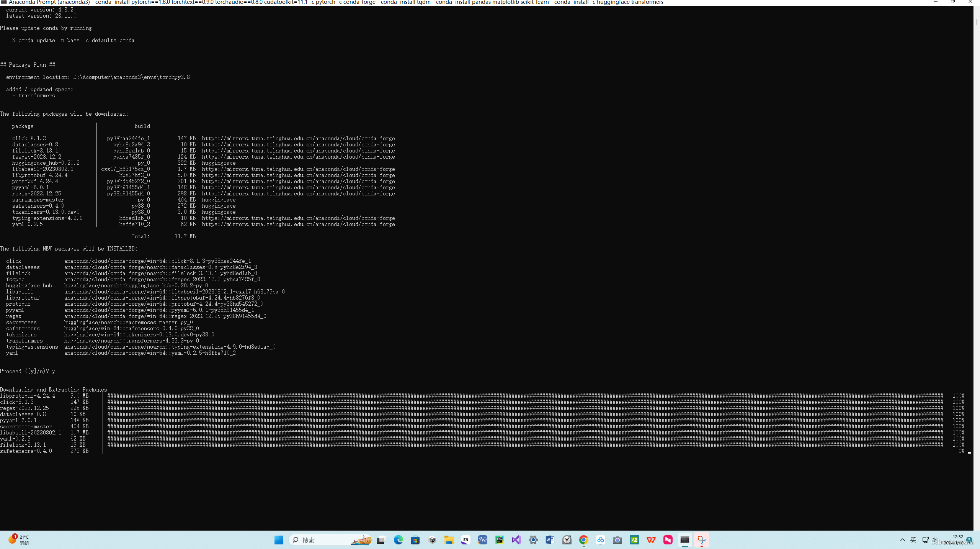Open the pink bookmark app icon
The width and height of the screenshot is (980, 549).
668,540
